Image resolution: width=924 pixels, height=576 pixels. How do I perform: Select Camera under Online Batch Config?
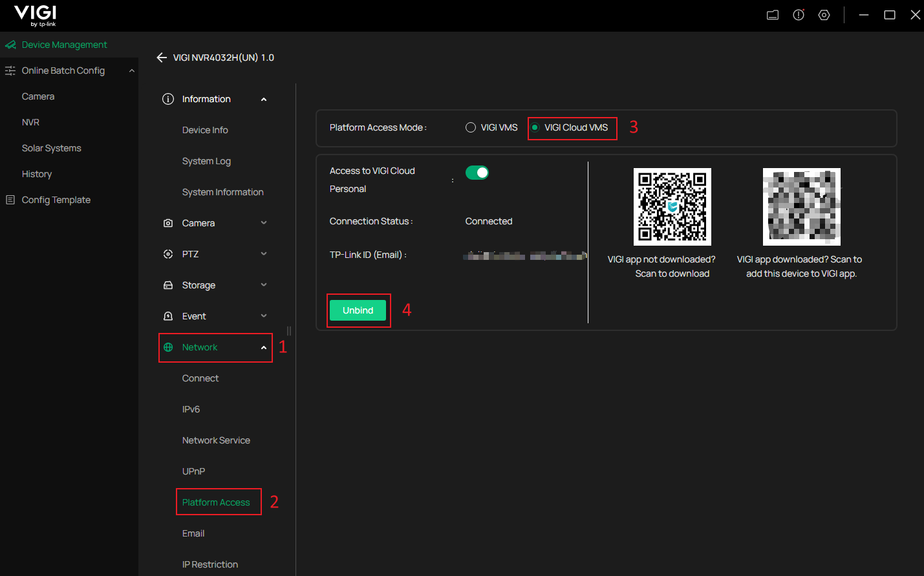(38, 96)
